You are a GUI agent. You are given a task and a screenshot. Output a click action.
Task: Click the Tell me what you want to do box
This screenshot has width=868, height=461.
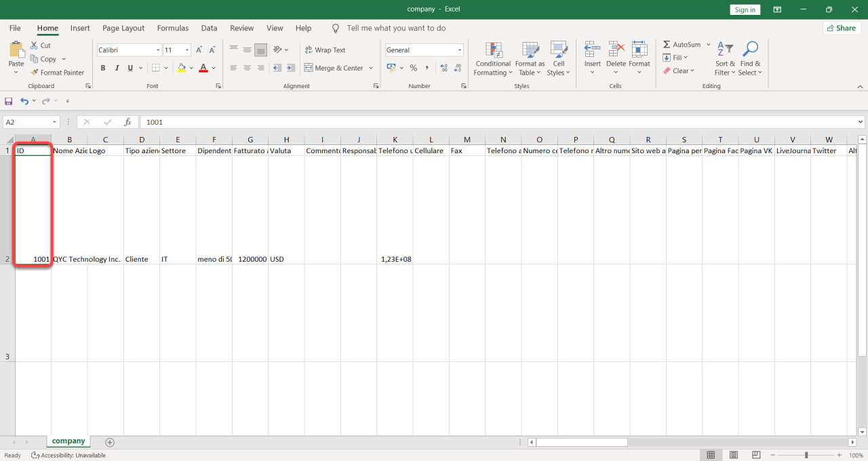[x=396, y=28]
